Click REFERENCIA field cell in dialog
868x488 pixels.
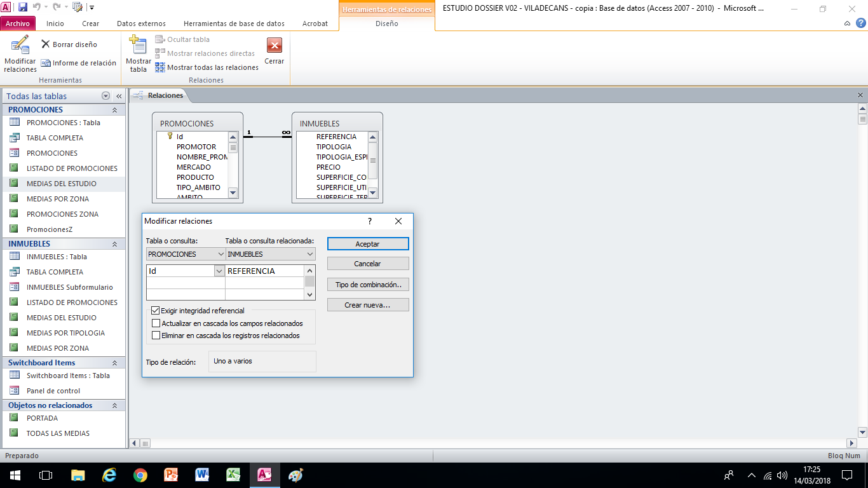[265, 271]
